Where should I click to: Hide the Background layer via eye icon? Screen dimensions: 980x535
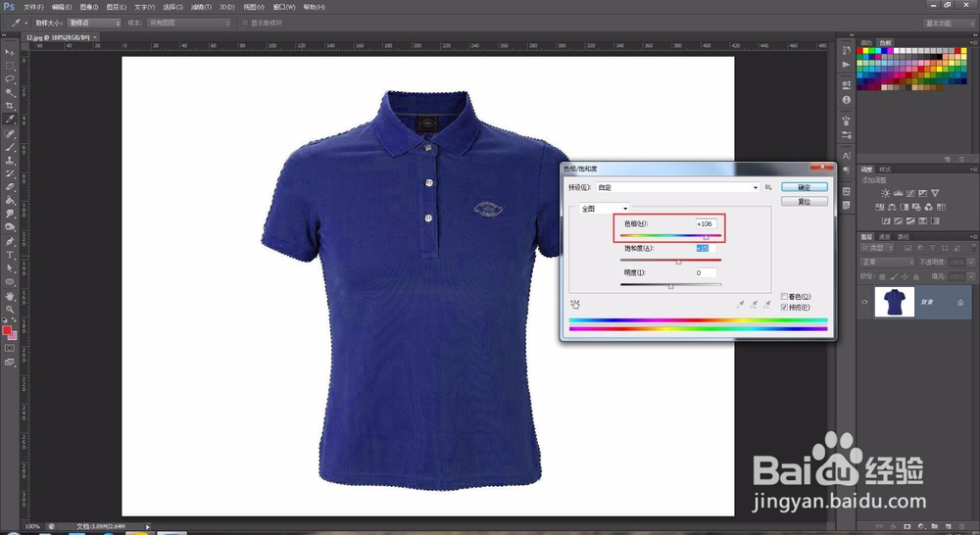click(864, 302)
